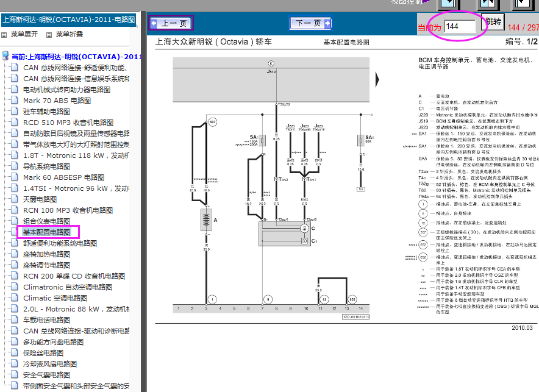The width and height of the screenshot is (539, 392).
Task: Open 2.0L - Motronic 88 kW entry
Action: (x=76, y=309)
